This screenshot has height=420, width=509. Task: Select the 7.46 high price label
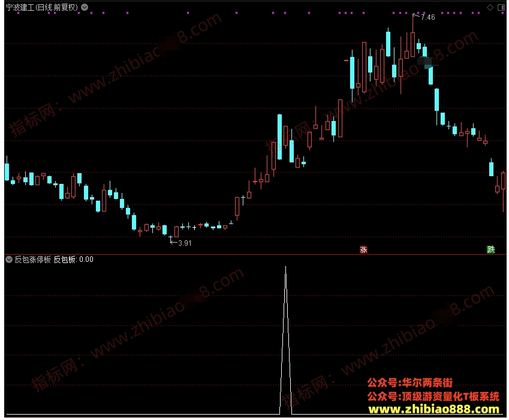428,17
